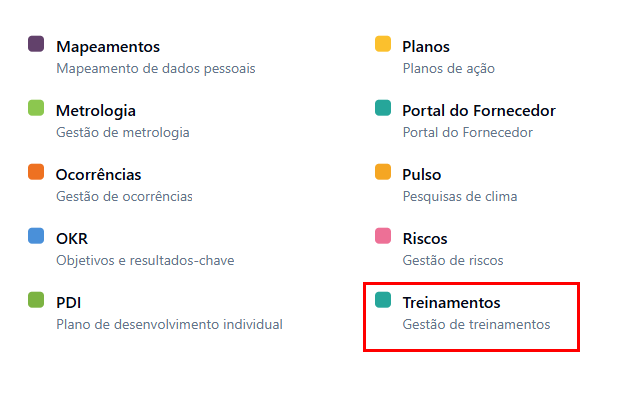Click the pink Riscos module icon
This screenshot has height=413, width=621.
[x=382, y=236]
